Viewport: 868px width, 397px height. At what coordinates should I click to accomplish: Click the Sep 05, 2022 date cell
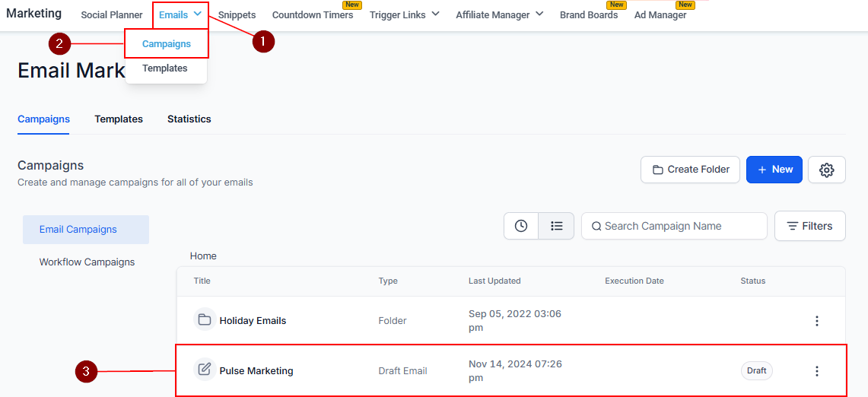pos(515,321)
